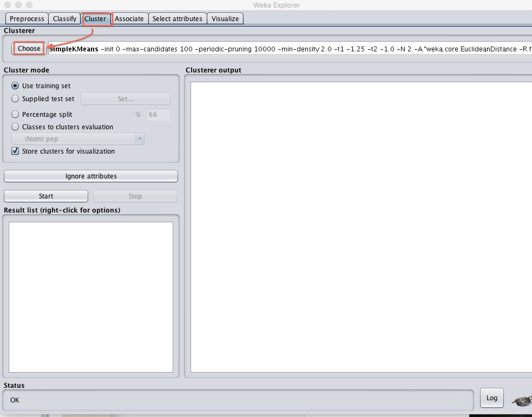Viewport: 532px width, 417px height.
Task: Click the Ignore attributes button
Action: 91,176
